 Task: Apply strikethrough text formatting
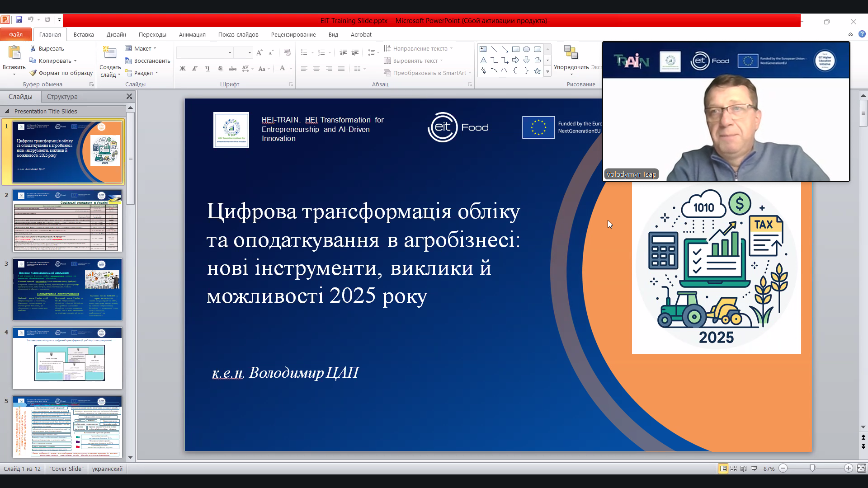[232, 69]
